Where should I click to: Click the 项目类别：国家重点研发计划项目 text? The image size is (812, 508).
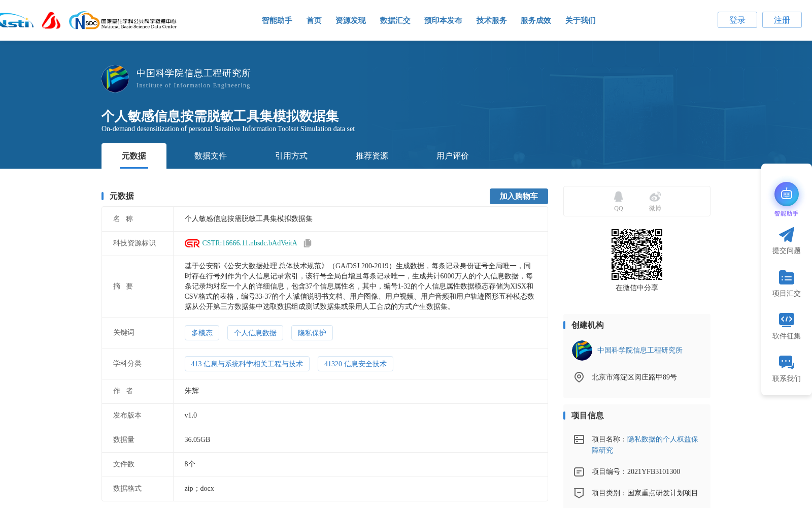645,493
